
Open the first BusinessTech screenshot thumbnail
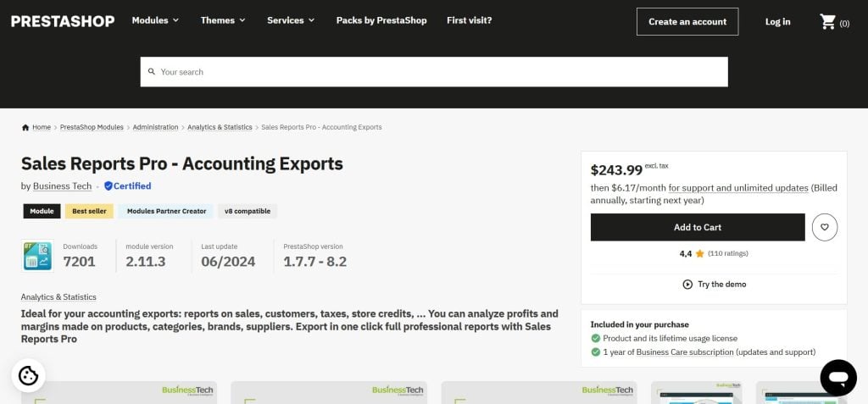(119, 392)
